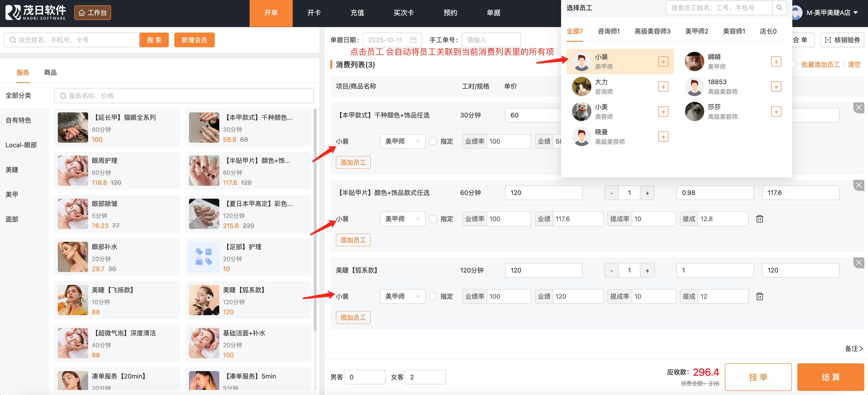Click the employee search magnifier icon

779,8
